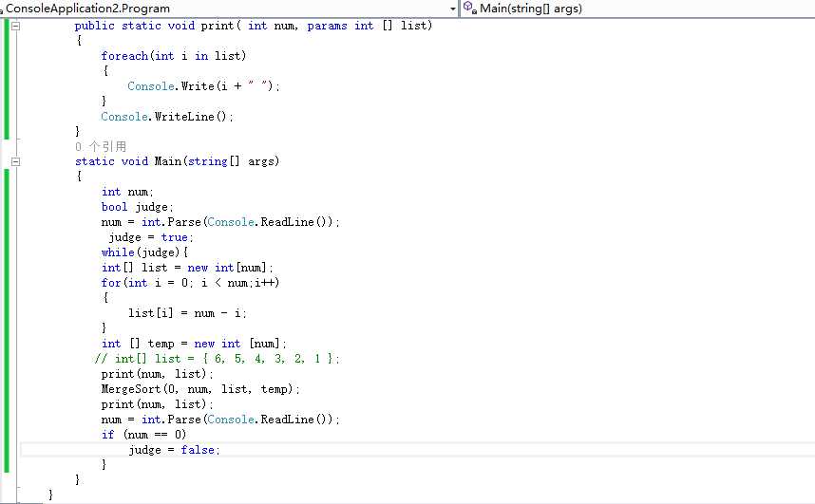This screenshot has width=815, height=504.
Task: Click 'Console.Write(i + " ");' line
Action: 203,86
